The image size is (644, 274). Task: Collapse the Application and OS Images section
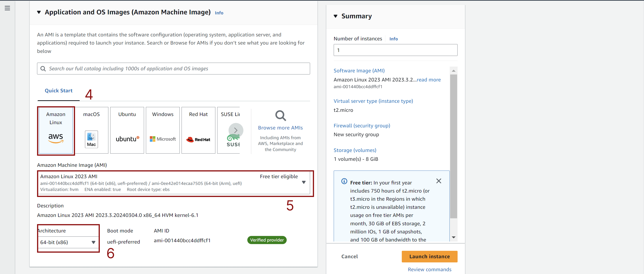tap(39, 12)
